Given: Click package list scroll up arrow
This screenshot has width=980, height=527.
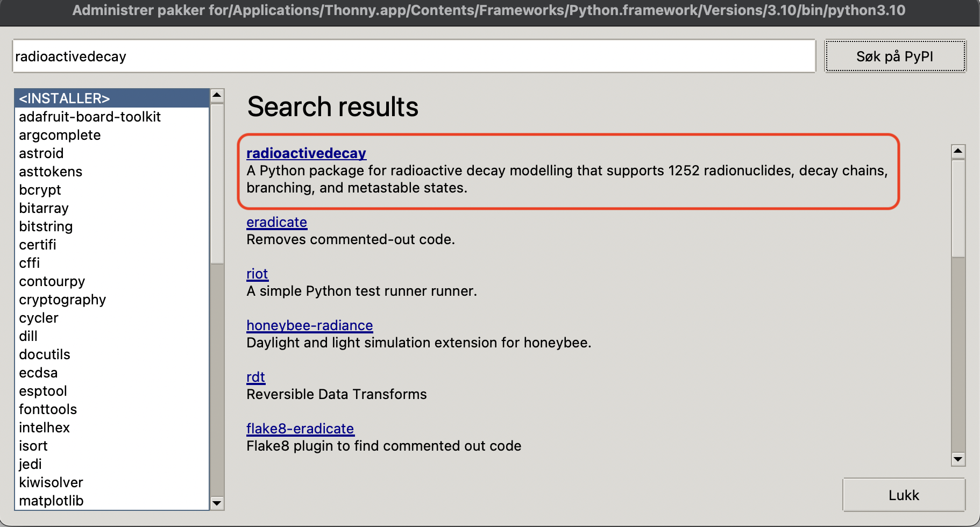Looking at the screenshot, I should pyautogui.click(x=217, y=96).
